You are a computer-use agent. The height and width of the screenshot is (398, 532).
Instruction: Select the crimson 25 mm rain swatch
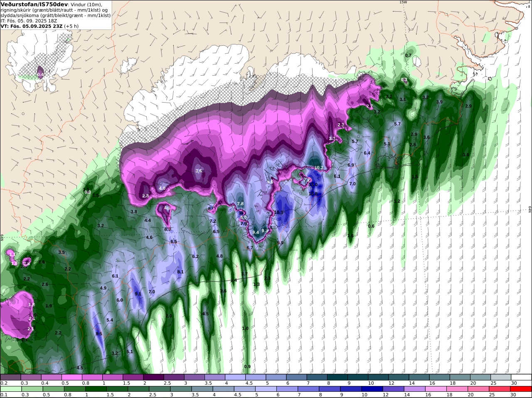click(x=500, y=389)
